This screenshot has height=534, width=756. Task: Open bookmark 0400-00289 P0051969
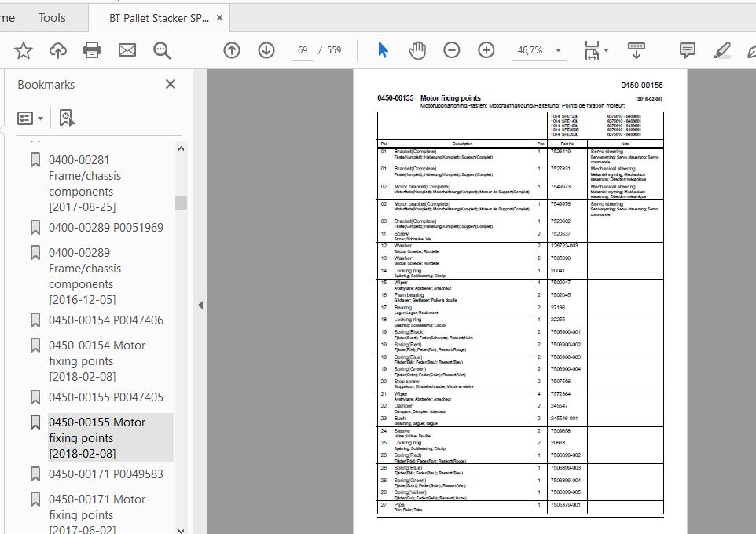tap(106, 228)
